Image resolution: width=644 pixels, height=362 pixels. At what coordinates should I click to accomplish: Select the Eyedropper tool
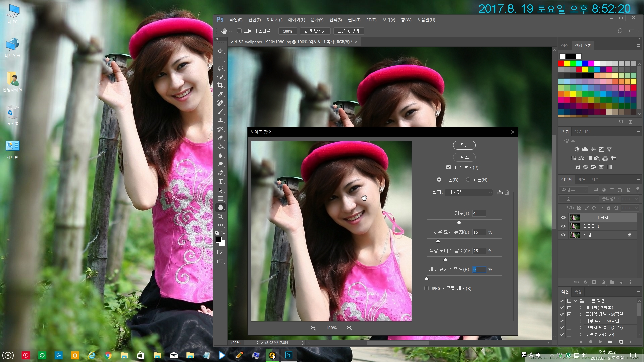coord(220,94)
